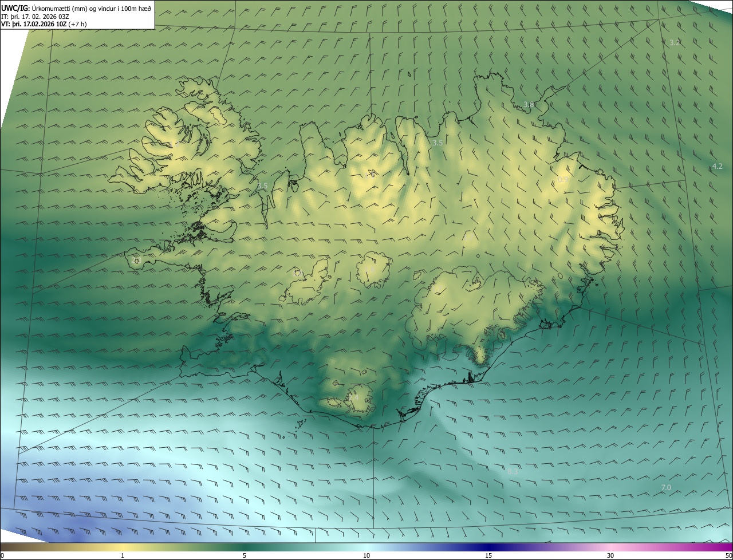
Task: Click the 10 tick on the colour scale
Action: tap(366, 555)
